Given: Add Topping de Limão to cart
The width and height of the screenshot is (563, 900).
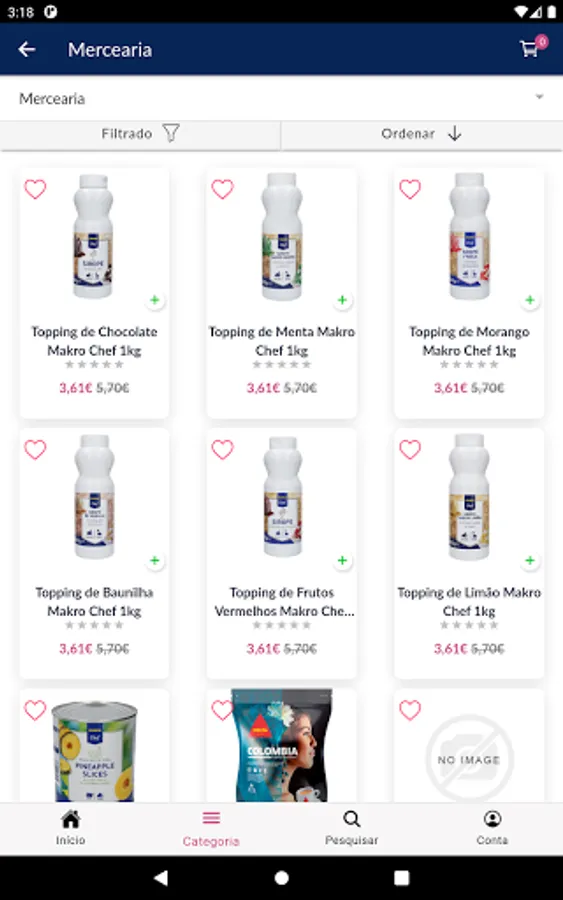Looking at the screenshot, I should point(530,560).
